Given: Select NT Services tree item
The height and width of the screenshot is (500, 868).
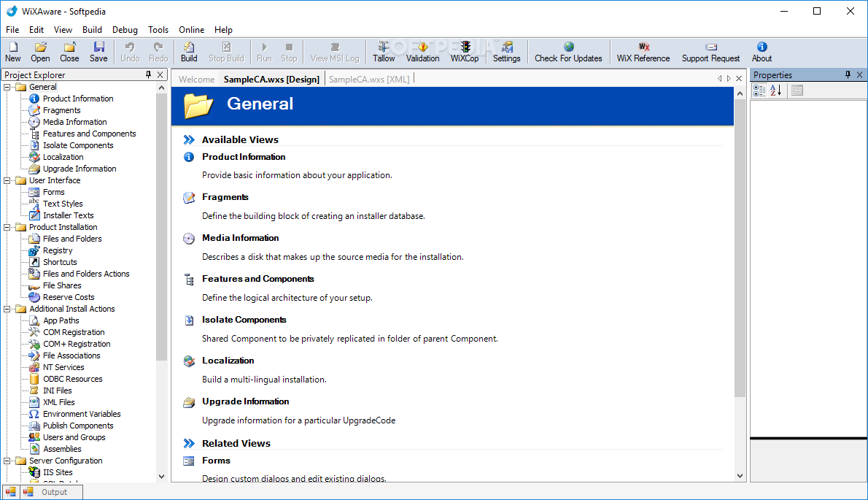Looking at the screenshot, I should click(x=63, y=367).
